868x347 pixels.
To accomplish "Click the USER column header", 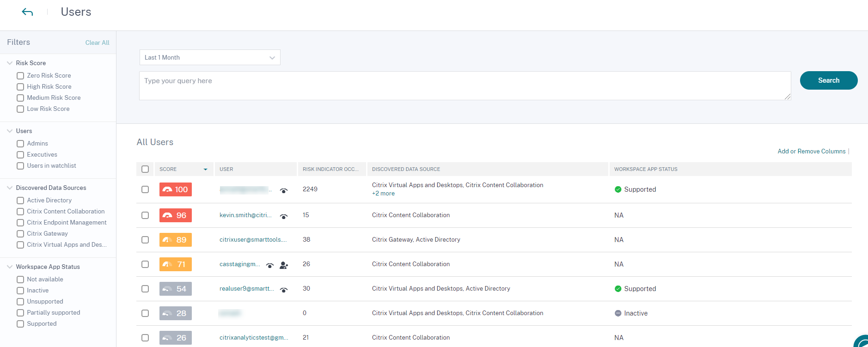I will [256, 169].
